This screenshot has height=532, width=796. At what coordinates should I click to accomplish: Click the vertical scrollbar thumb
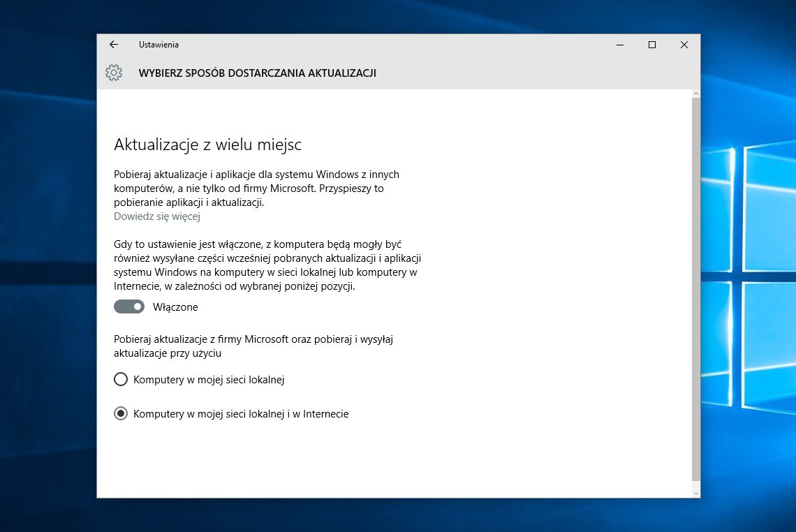tap(696, 289)
